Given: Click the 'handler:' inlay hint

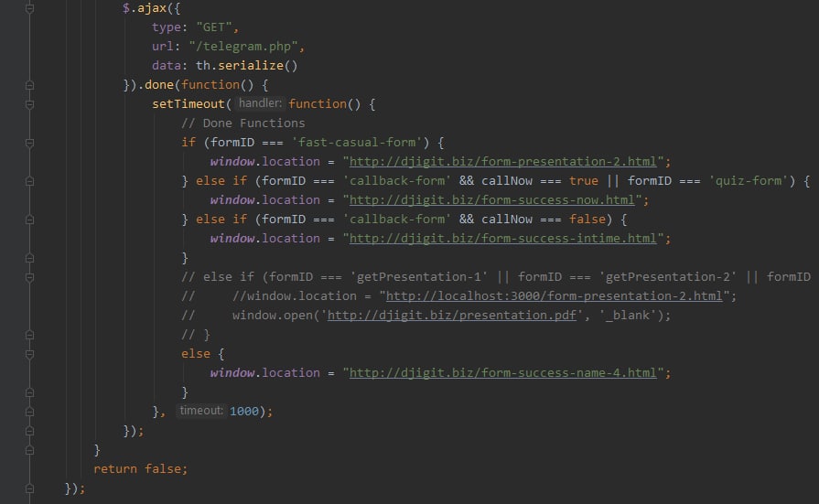Looking at the screenshot, I should pos(260,103).
